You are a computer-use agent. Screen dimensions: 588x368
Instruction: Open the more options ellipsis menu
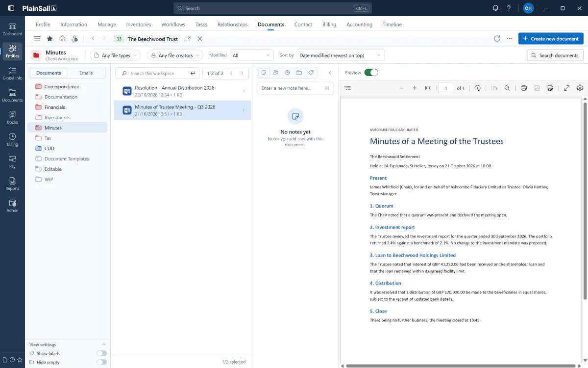point(510,39)
